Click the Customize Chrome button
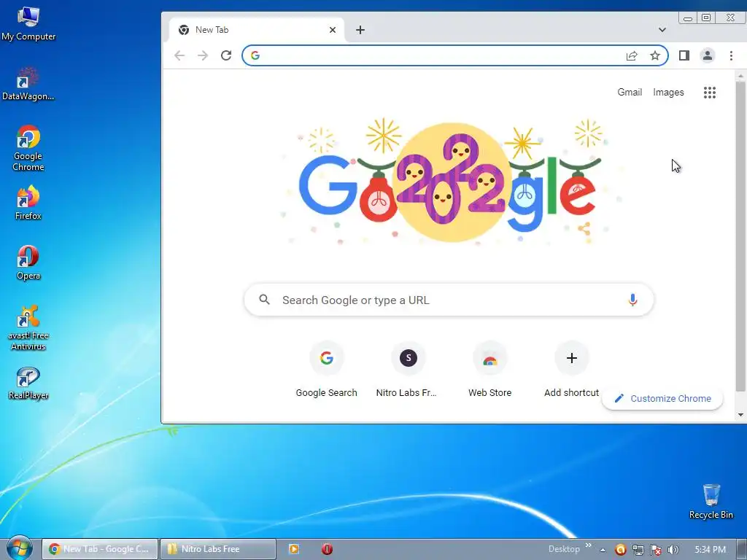 (662, 399)
